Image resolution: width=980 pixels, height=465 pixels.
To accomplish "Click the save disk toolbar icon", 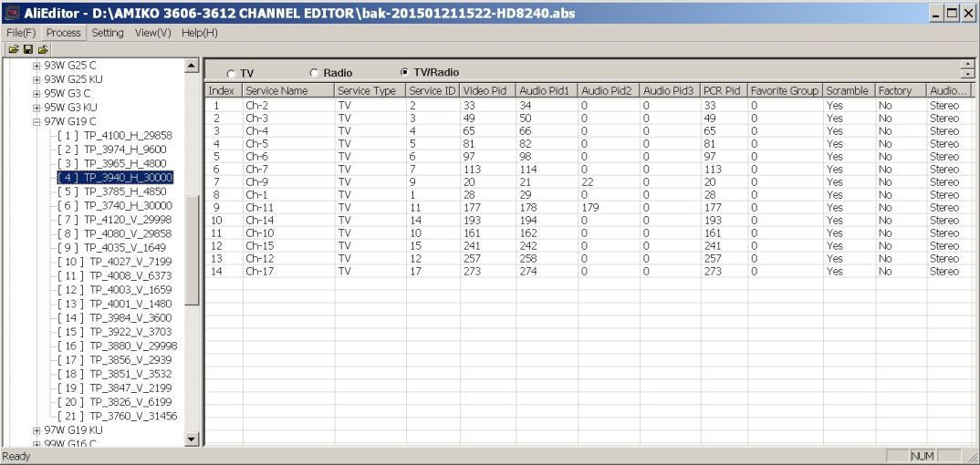I will point(28,49).
